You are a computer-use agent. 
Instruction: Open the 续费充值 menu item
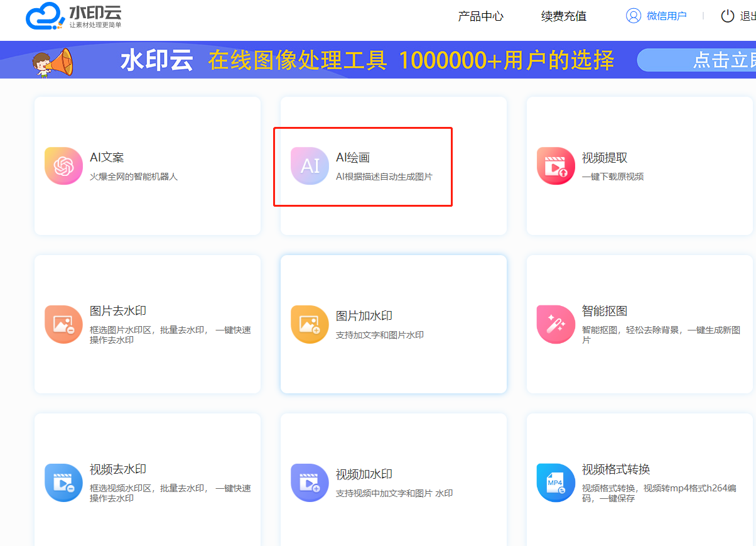[564, 16]
